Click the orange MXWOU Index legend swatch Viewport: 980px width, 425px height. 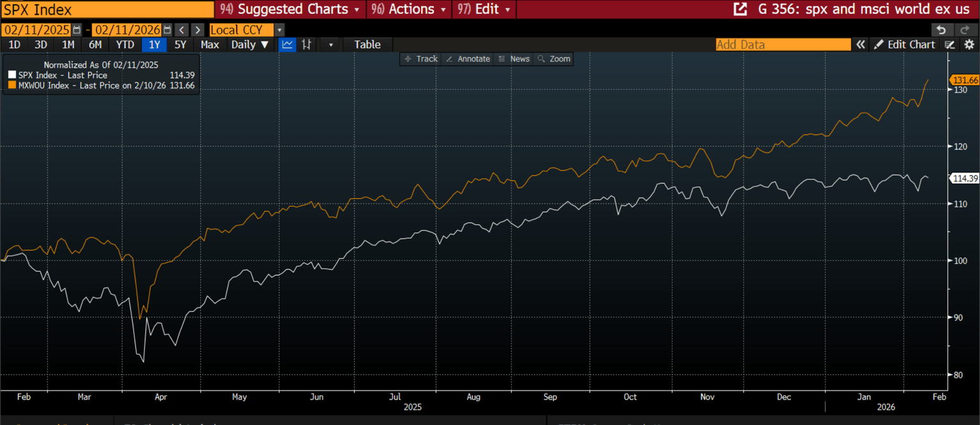point(12,86)
